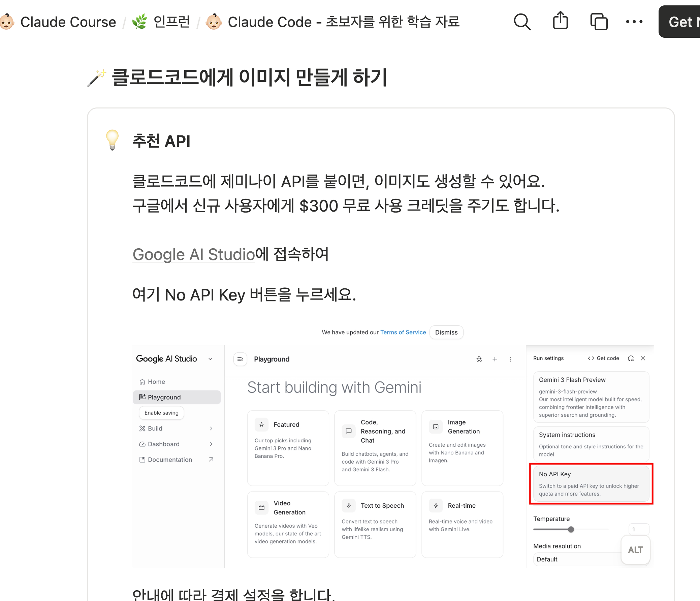This screenshot has width=700, height=601.
Task: Click the Home house icon in sidebar
Action: click(x=142, y=382)
